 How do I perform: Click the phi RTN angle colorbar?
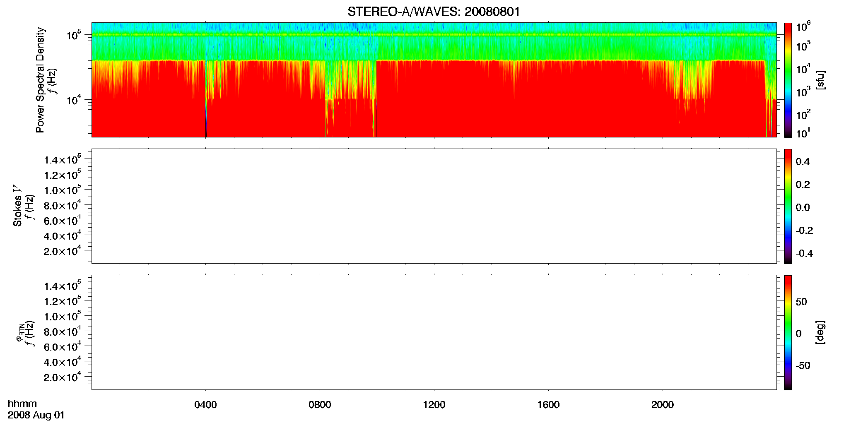click(x=788, y=332)
